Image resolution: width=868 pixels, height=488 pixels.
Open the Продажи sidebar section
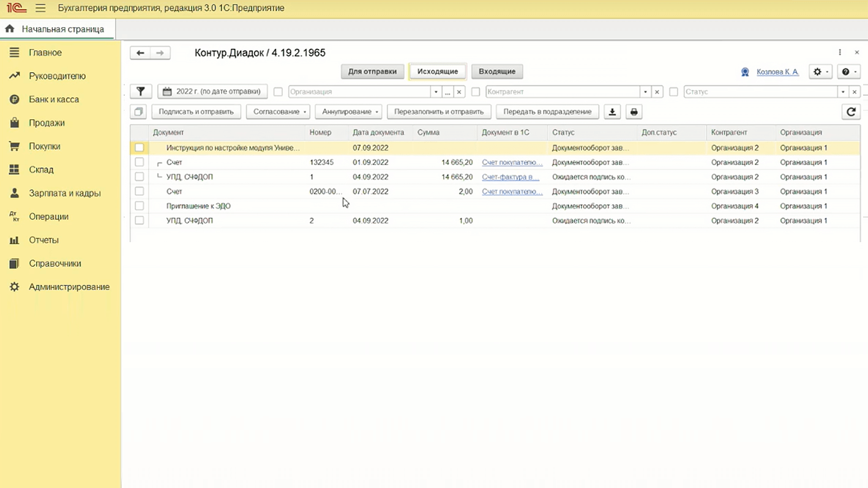[47, 123]
